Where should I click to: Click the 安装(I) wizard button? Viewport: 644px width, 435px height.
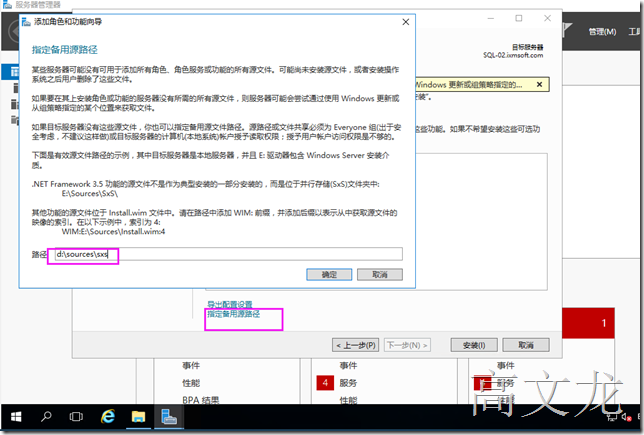click(x=474, y=345)
